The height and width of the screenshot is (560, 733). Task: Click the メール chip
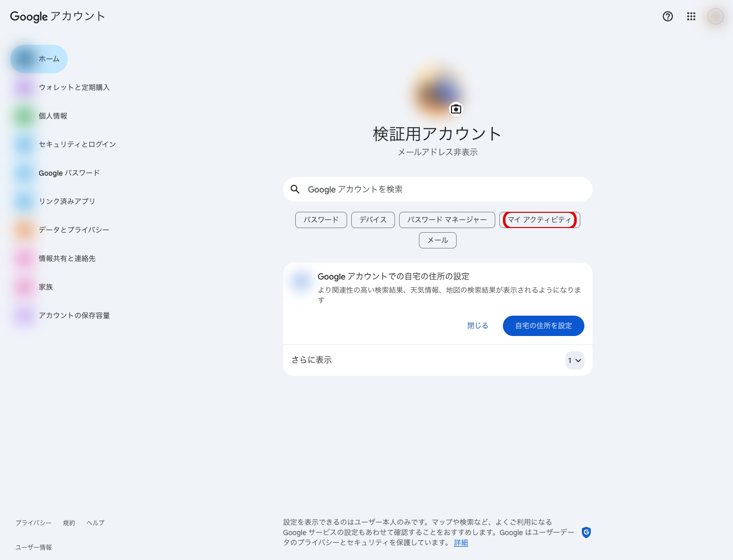coord(438,240)
